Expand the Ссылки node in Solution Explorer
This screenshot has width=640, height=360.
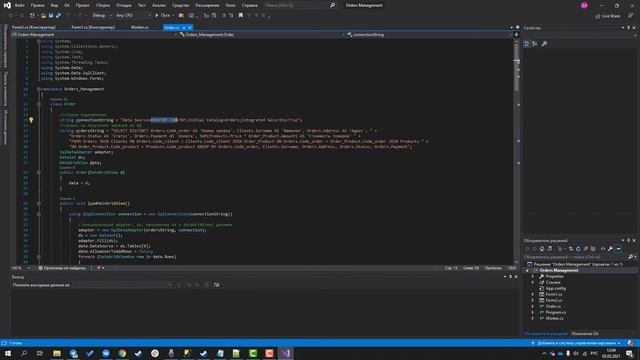click(533, 282)
